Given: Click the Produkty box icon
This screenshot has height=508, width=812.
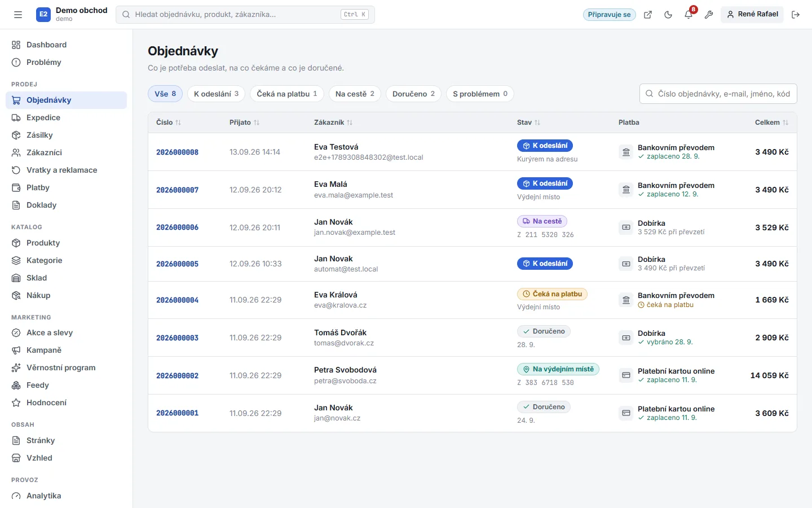Looking at the screenshot, I should click(x=16, y=243).
